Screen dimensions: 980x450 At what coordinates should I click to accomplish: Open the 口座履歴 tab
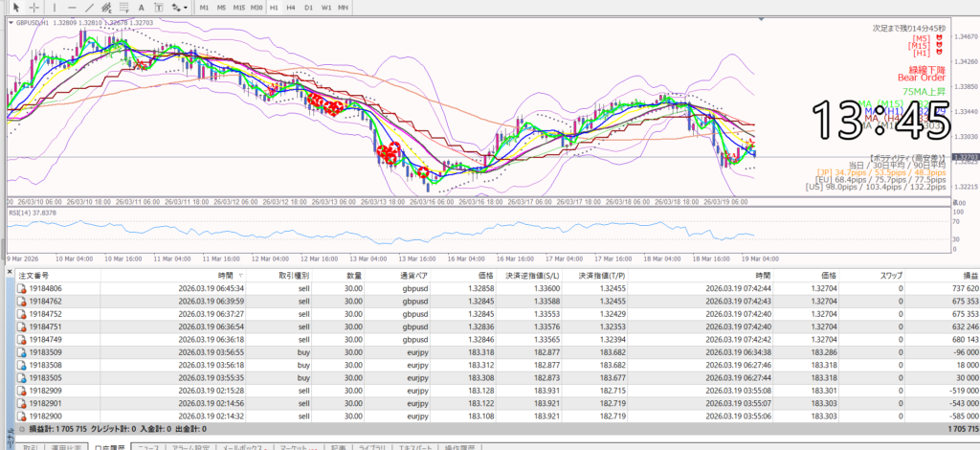pyautogui.click(x=108, y=445)
